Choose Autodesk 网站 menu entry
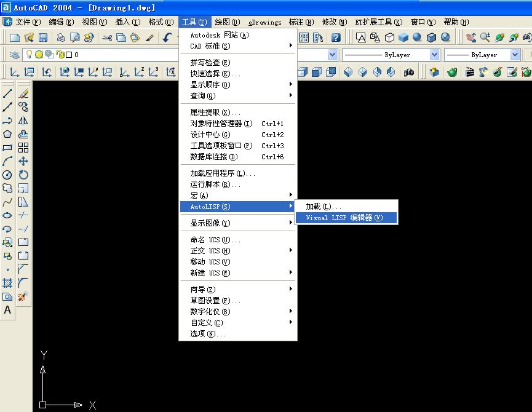Image resolution: width=532 pixels, height=412 pixels. (238, 35)
